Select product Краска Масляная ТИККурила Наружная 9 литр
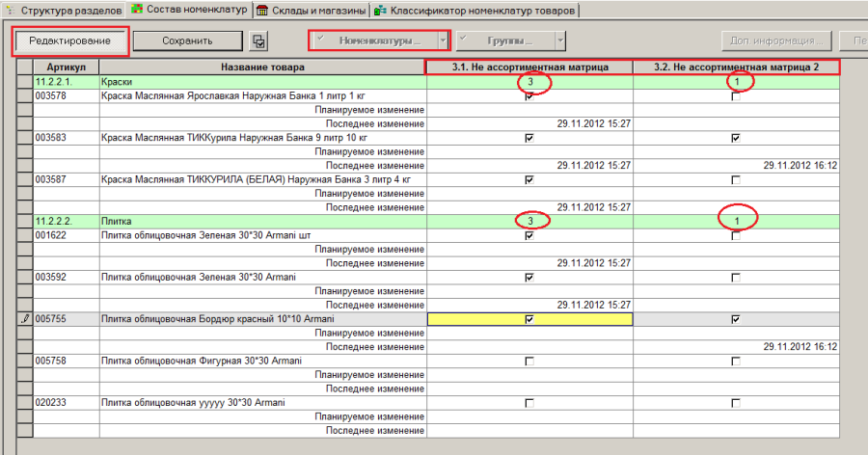868x455 pixels. [263, 138]
